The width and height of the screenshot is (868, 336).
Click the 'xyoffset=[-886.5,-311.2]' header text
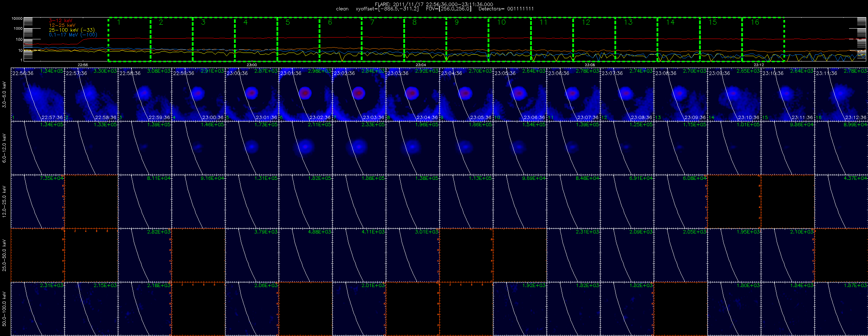tap(387, 9)
